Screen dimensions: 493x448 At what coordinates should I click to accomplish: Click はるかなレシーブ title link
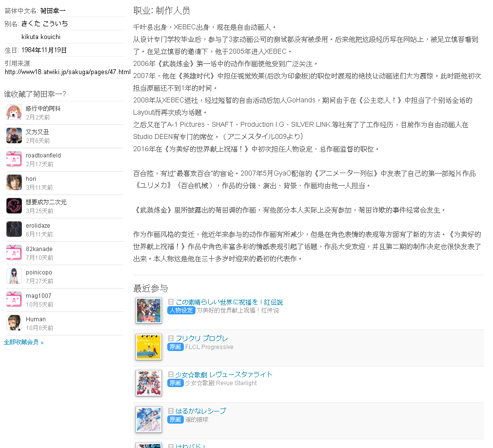pos(201,411)
